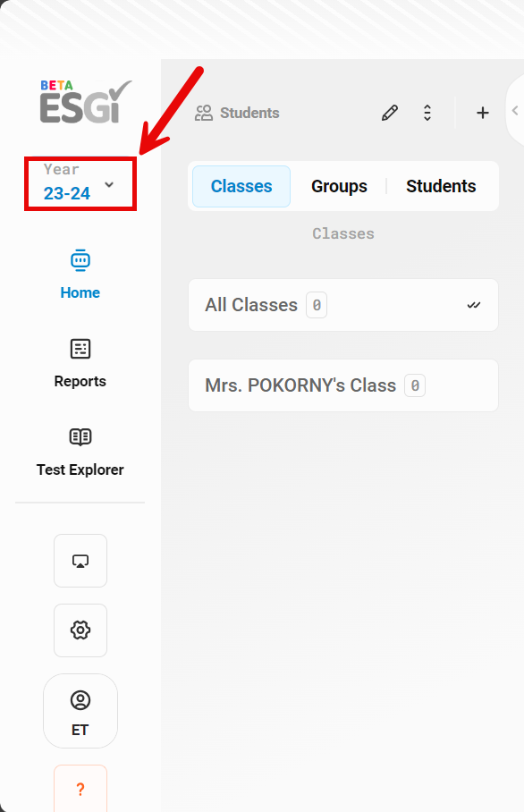Click the screen cast icon button
Screen dimensions: 524x812
pyautogui.click(x=80, y=561)
